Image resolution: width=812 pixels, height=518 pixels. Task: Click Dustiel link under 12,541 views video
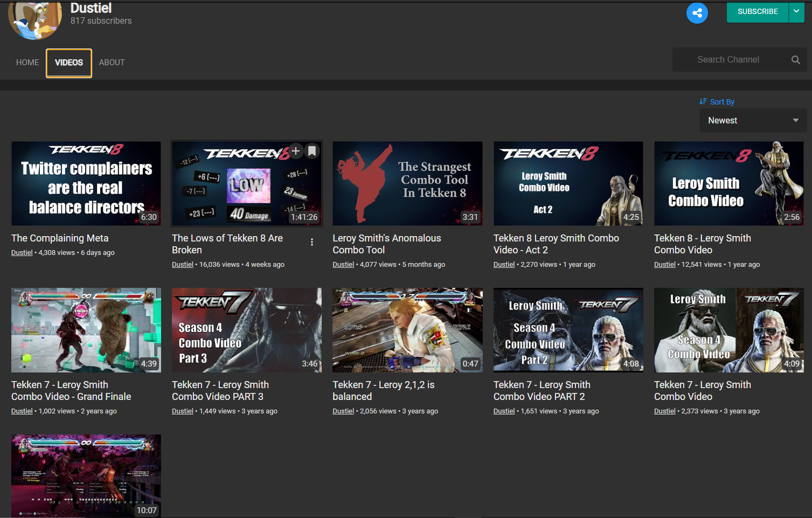665,265
